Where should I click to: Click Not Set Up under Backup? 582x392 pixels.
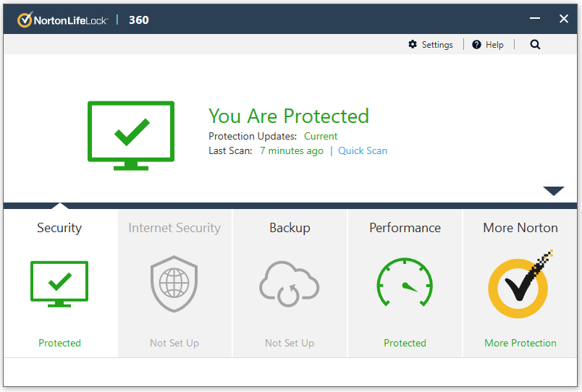coord(290,343)
